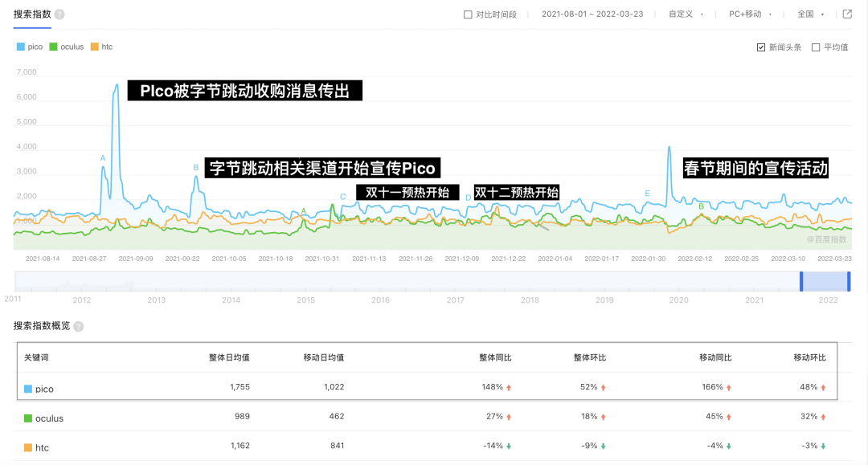The height and width of the screenshot is (465, 868).
Task: Click the blue pico square in the table
Action: pos(28,390)
